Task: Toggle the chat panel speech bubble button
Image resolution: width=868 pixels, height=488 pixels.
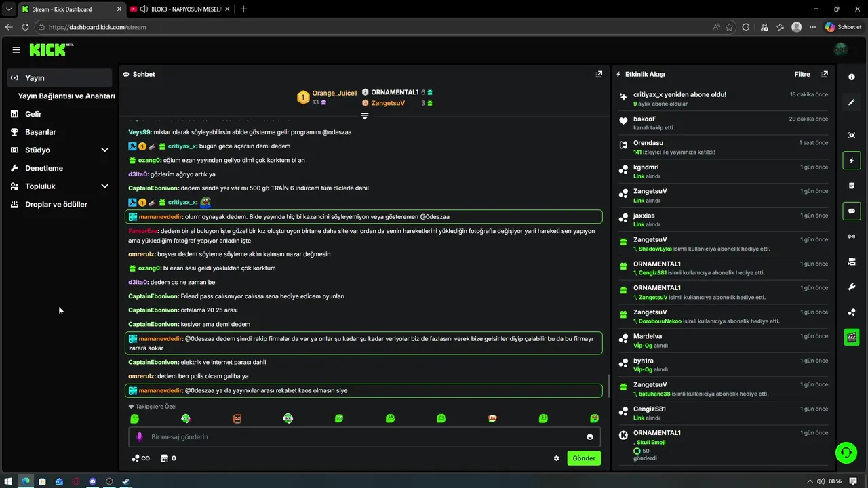Action: click(852, 211)
